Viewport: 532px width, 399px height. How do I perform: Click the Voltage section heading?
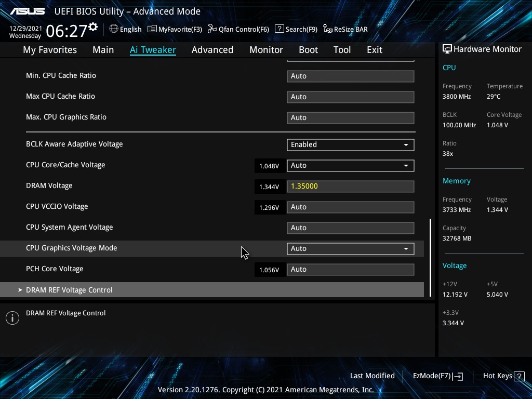click(455, 265)
